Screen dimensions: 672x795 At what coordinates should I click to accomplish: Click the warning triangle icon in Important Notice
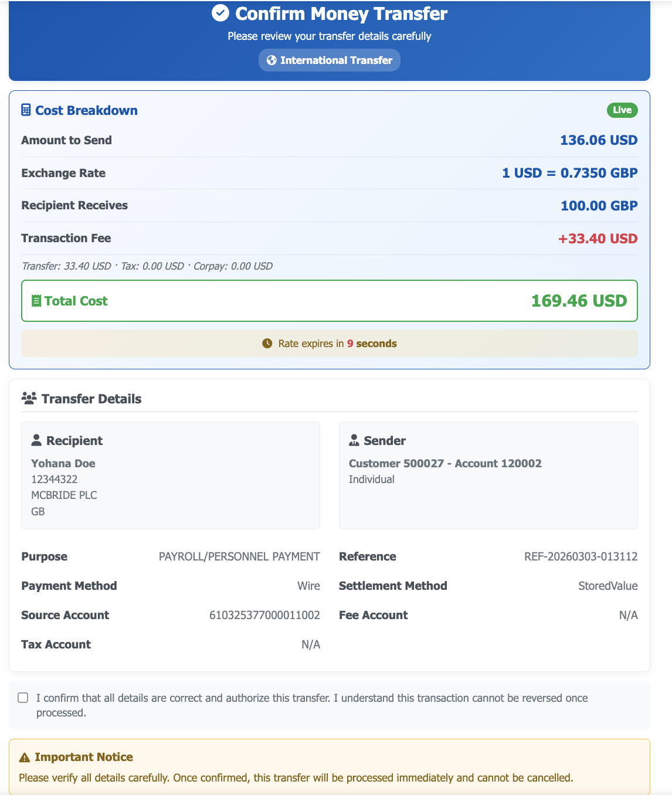point(25,757)
